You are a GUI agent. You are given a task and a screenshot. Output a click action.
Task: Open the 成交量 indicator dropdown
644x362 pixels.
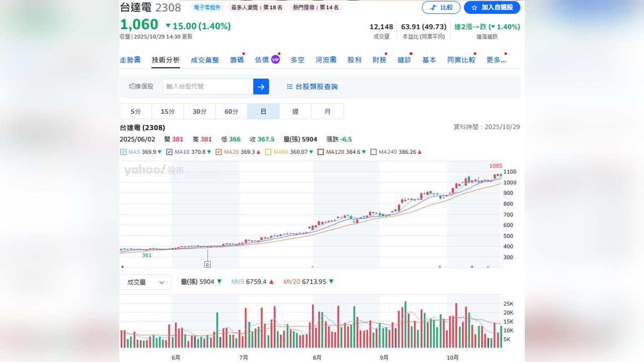145,282
